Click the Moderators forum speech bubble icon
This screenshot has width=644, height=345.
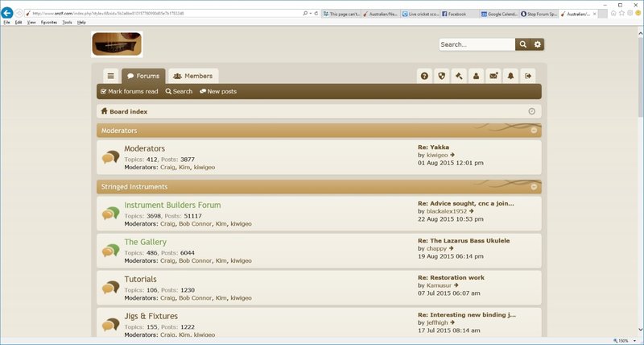pyautogui.click(x=110, y=157)
